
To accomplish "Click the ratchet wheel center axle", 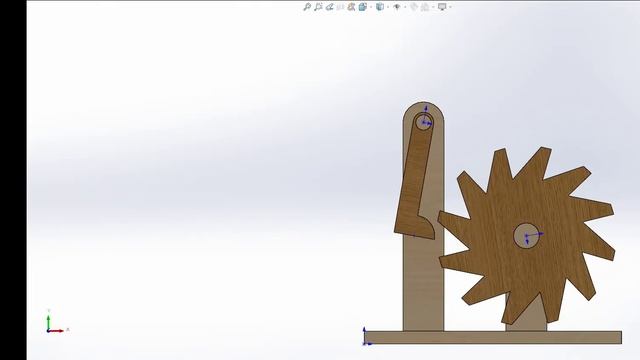I will 526,236.
